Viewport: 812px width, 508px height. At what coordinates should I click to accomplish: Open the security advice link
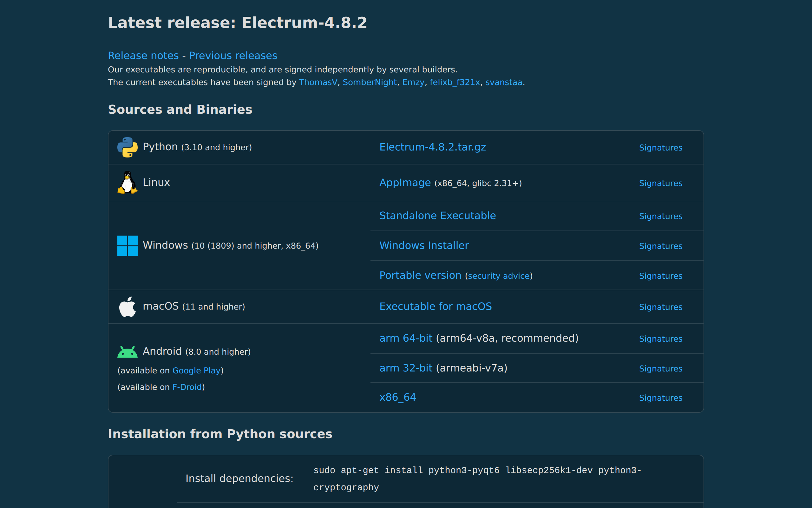(x=499, y=276)
